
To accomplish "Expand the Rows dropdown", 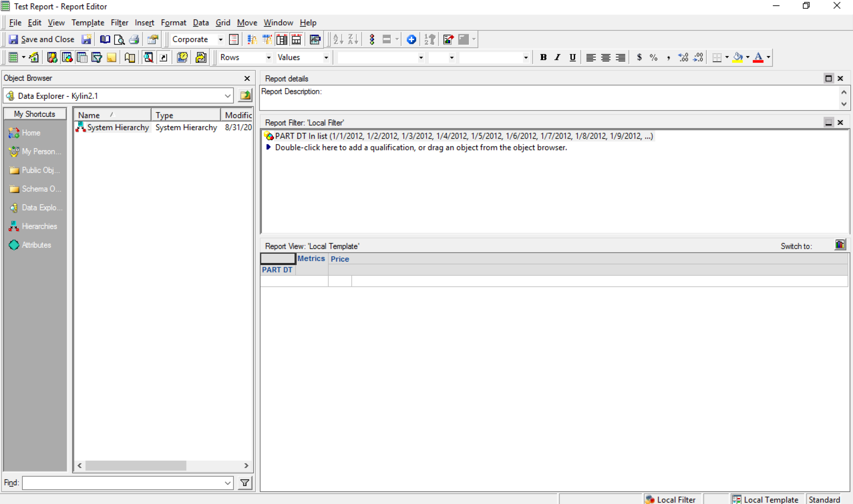I will coord(269,57).
